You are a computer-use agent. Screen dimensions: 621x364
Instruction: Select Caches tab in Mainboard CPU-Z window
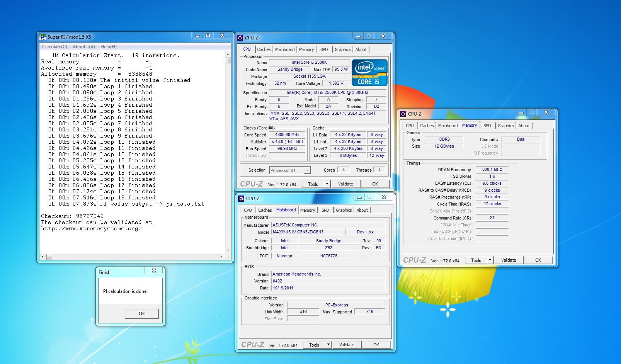pos(265,210)
